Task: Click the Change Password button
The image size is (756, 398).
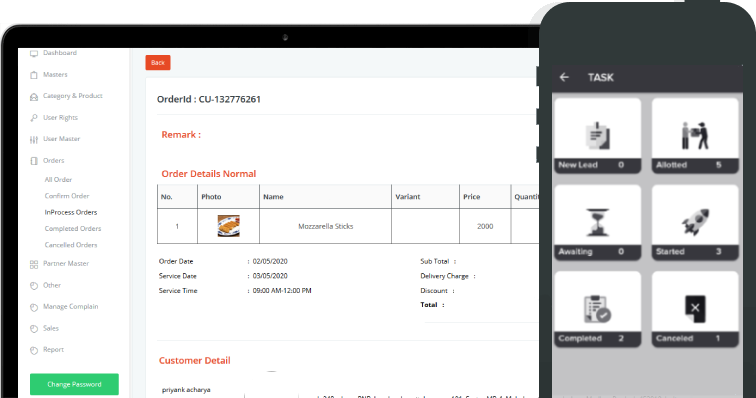Action: click(x=74, y=384)
